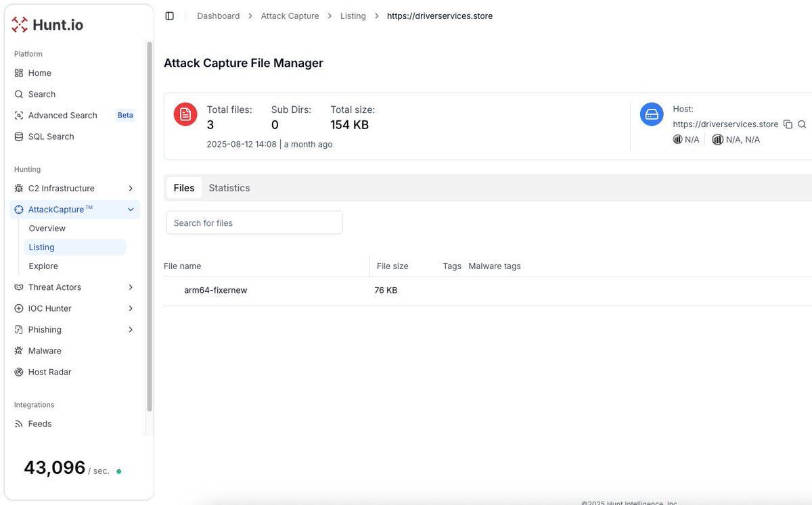Open the Explore submenu item
812x505 pixels.
pos(43,266)
